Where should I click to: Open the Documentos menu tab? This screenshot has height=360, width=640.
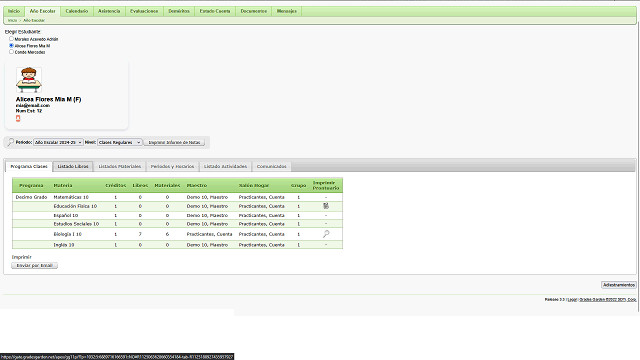(x=253, y=11)
